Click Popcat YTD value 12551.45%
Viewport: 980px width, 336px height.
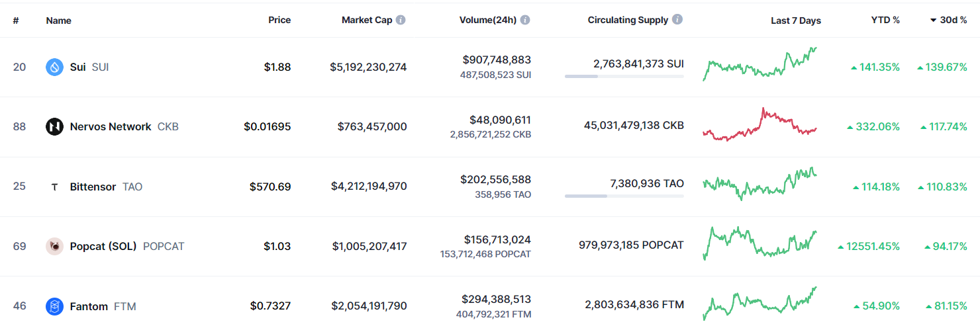[x=869, y=246]
